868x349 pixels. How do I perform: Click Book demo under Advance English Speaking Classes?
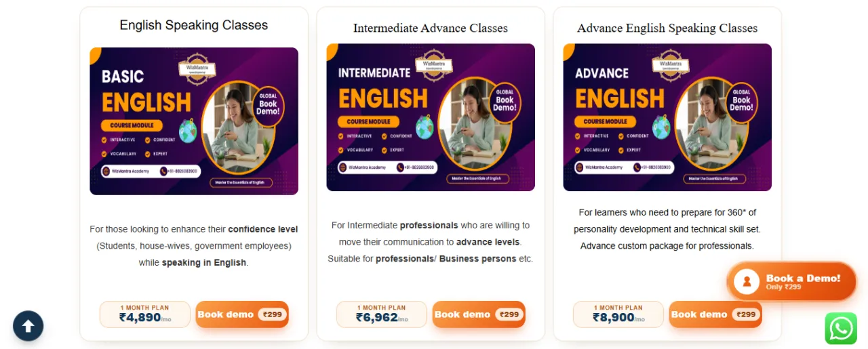pos(715,314)
